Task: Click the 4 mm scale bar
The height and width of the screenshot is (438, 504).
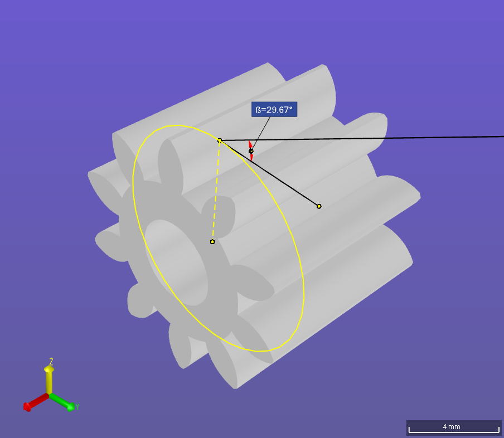Action: pyautogui.click(x=453, y=427)
